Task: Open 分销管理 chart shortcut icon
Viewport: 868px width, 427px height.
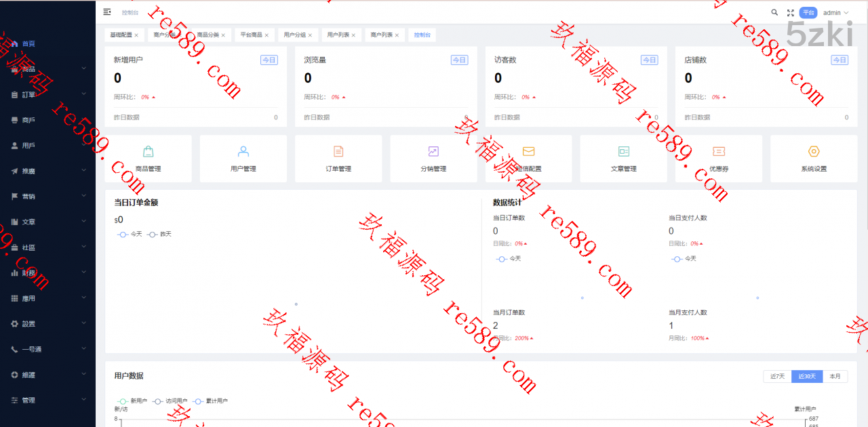Action: point(433,151)
